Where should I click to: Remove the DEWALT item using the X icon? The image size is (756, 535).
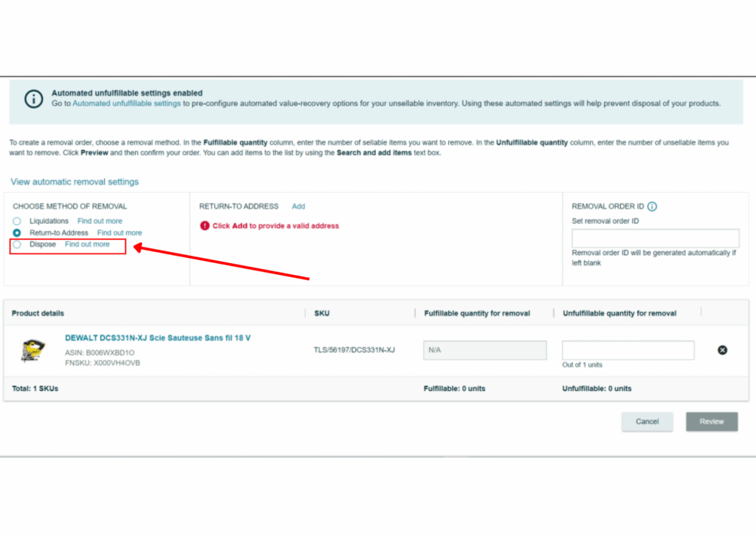point(722,350)
